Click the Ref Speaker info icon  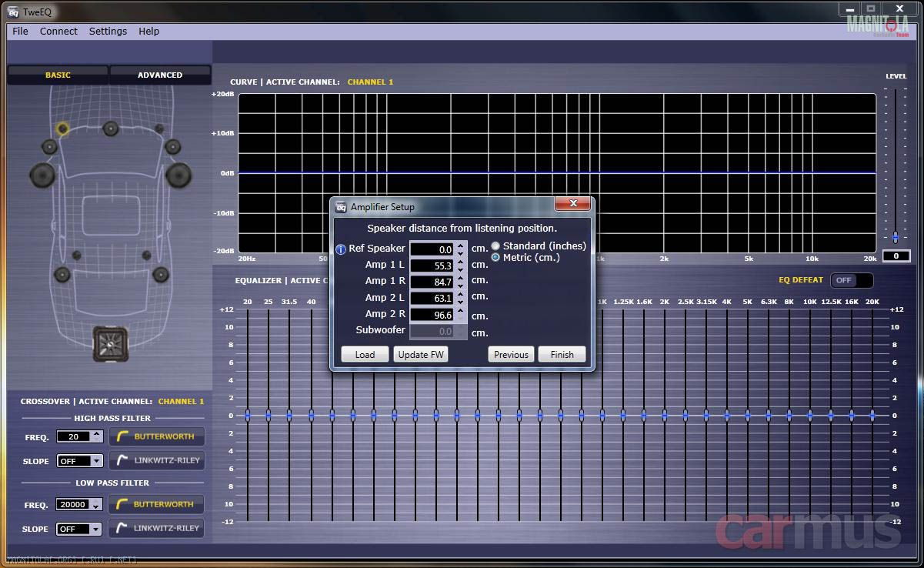[x=341, y=249]
